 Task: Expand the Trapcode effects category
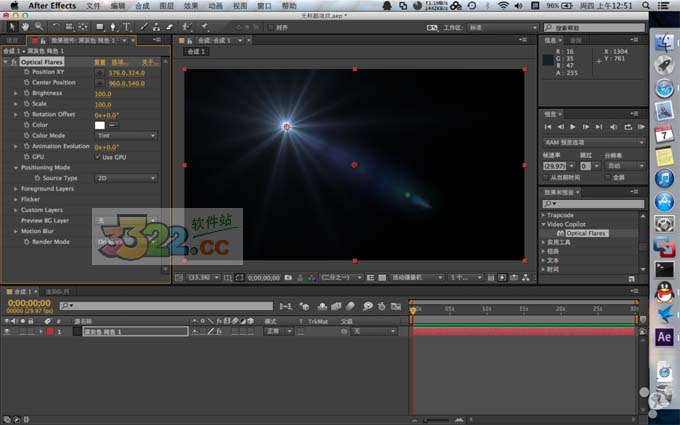pos(543,215)
